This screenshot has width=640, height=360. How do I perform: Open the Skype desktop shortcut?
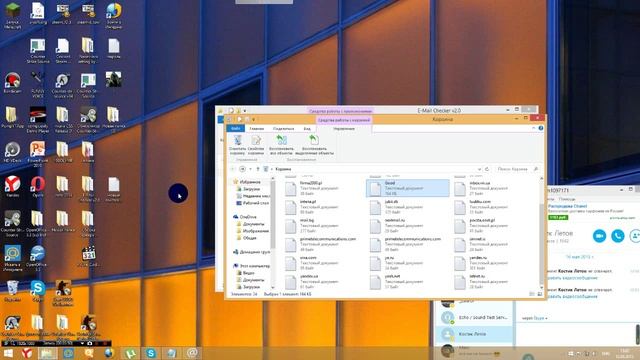click(38, 291)
